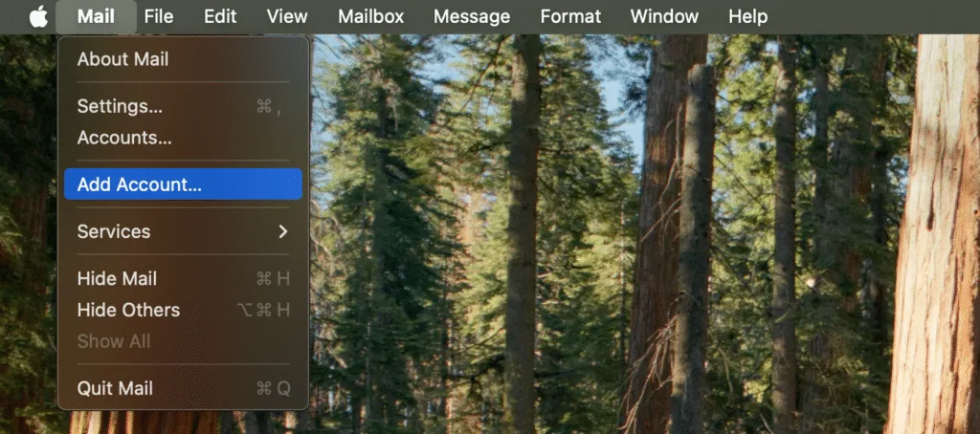The width and height of the screenshot is (980, 434).
Task: Close the open Mail menu in menu bar
Action: point(96,16)
